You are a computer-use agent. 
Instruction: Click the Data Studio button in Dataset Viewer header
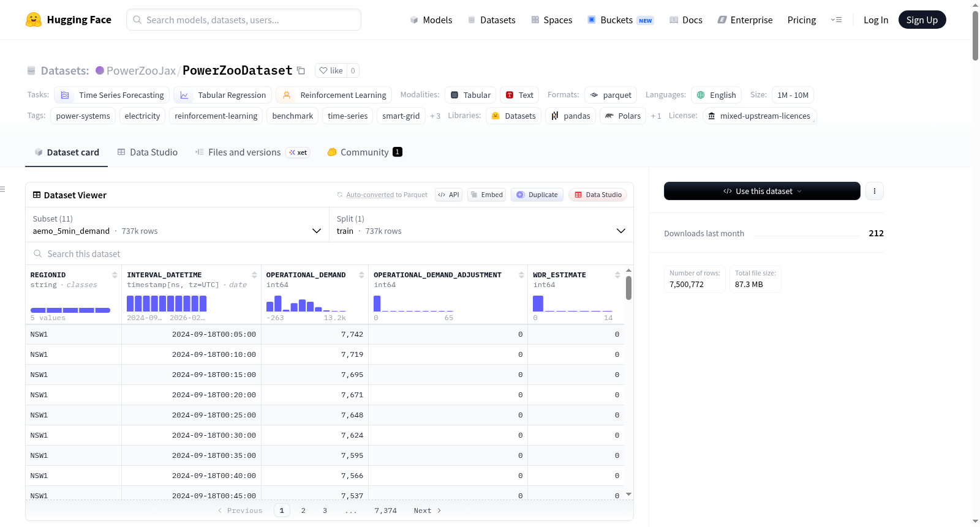point(598,195)
